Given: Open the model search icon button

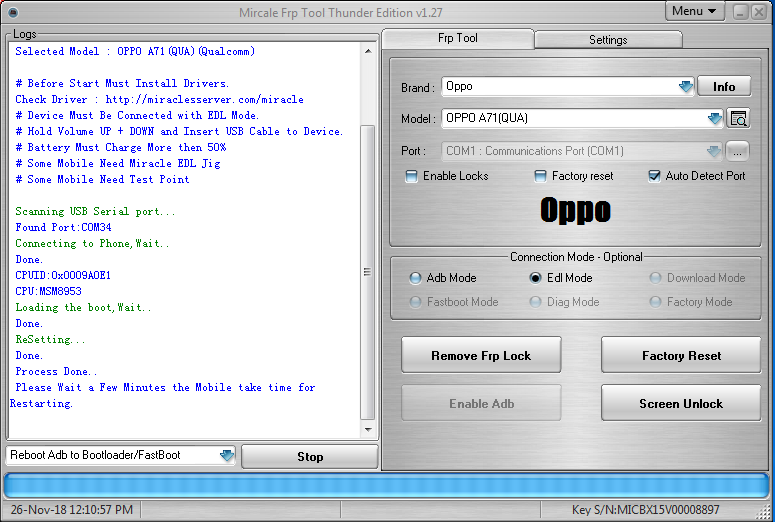Looking at the screenshot, I should click(x=738, y=119).
